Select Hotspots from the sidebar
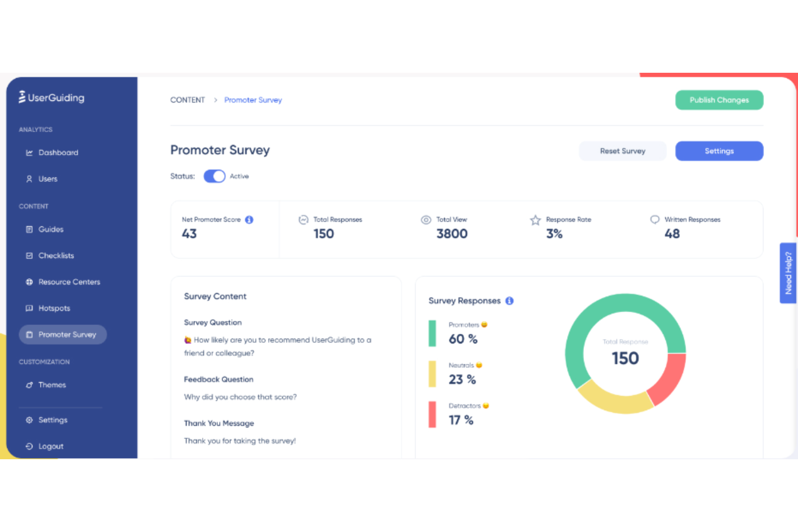Screen dimensions: 798x532 (x=54, y=308)
